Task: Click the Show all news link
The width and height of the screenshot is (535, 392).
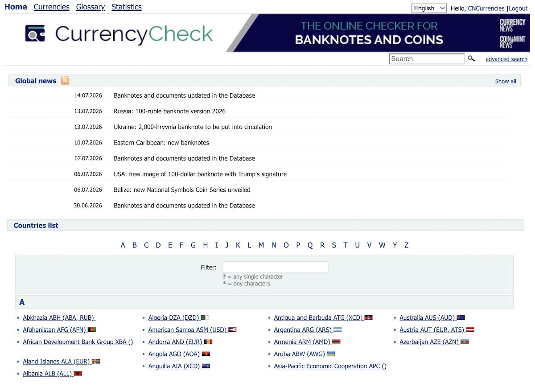Action: click(x=506, y=81)
